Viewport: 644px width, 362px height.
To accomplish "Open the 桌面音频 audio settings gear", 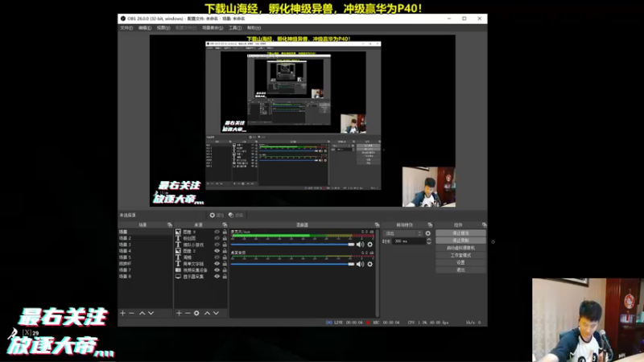I will 370,265.
